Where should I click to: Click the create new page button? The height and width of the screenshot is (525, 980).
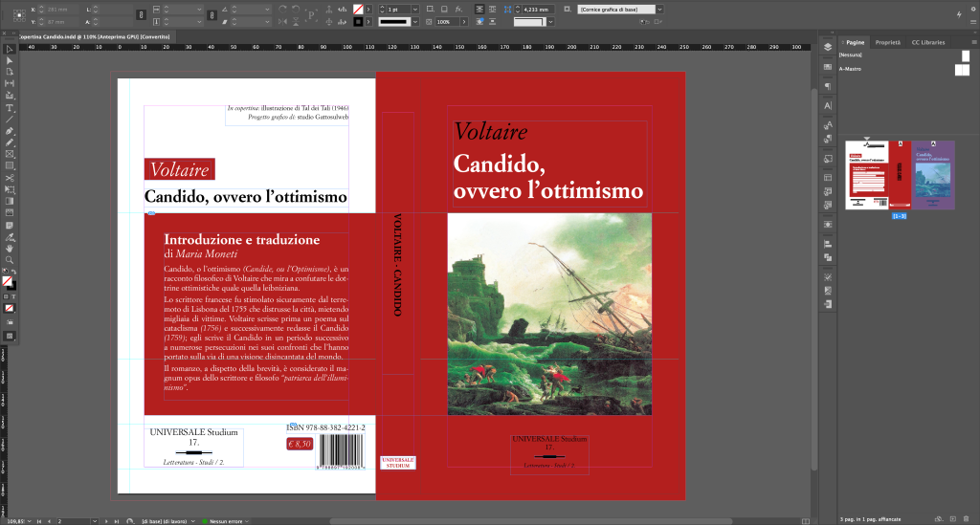(952, 518)
